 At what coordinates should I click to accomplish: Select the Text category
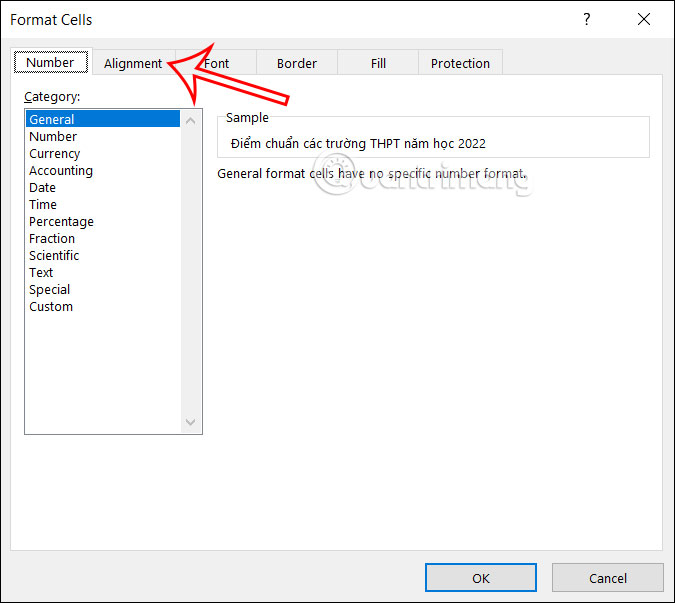[x=103, y=272]
